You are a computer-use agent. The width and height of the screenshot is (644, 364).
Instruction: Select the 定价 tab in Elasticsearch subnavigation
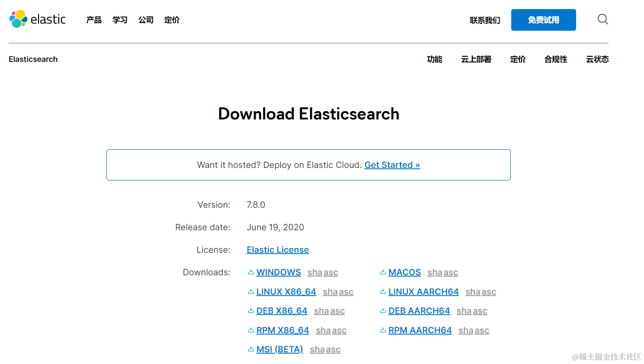point(518,59)
